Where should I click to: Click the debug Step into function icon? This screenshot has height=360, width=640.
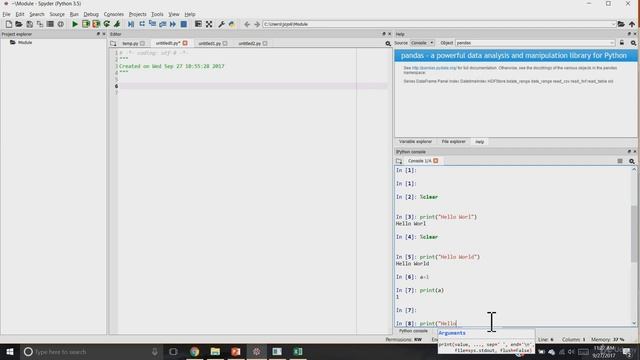152,24
